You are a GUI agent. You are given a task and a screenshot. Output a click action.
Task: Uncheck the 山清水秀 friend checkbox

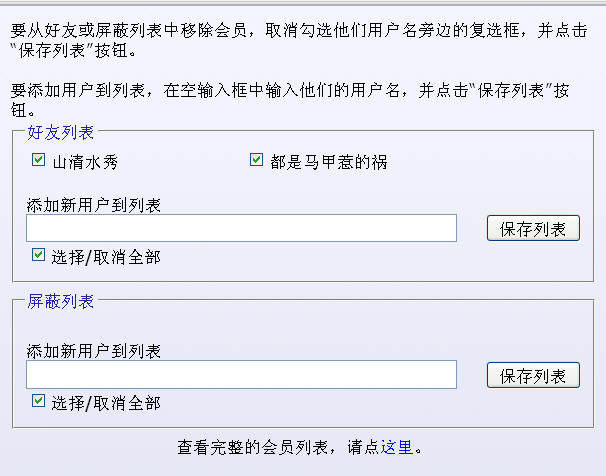(39, 160)
